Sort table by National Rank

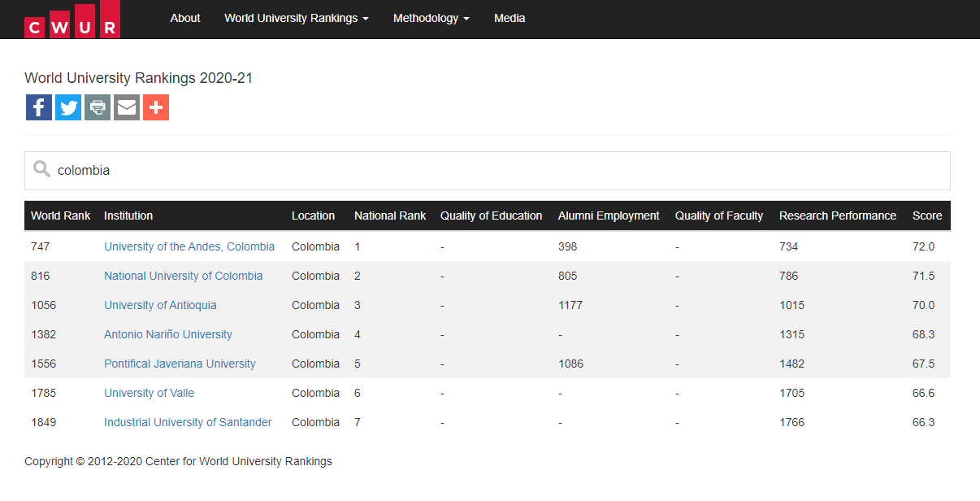click(390, 216)
